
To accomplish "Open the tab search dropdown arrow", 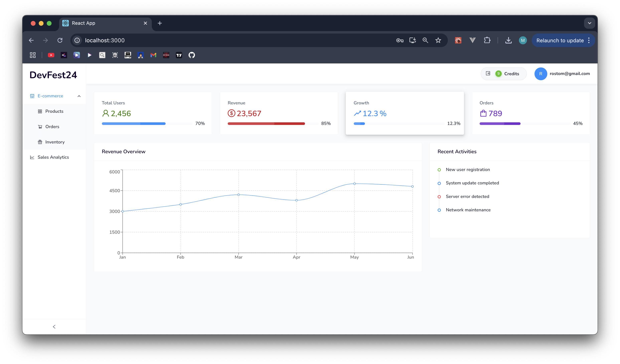I will (589, 23).
